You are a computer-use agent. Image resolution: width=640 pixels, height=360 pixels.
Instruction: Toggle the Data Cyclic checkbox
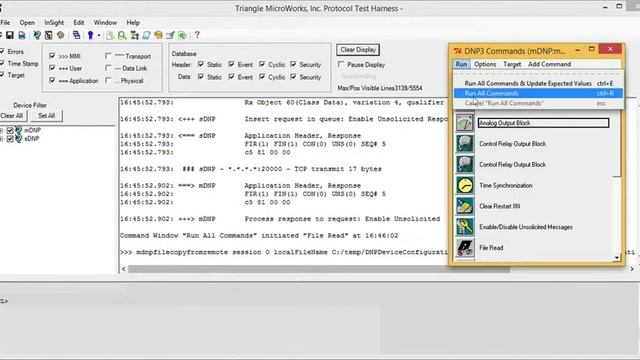(x=262, y=76)
